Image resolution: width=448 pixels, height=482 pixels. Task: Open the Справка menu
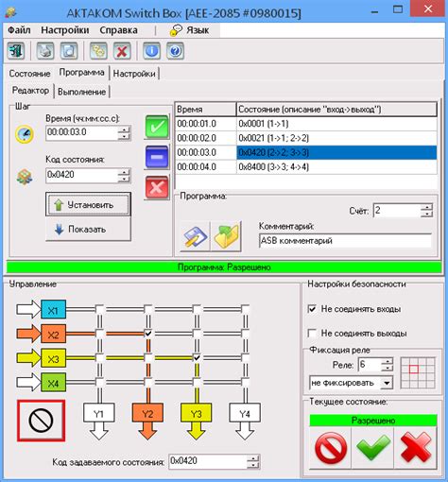tap(118, 30)
